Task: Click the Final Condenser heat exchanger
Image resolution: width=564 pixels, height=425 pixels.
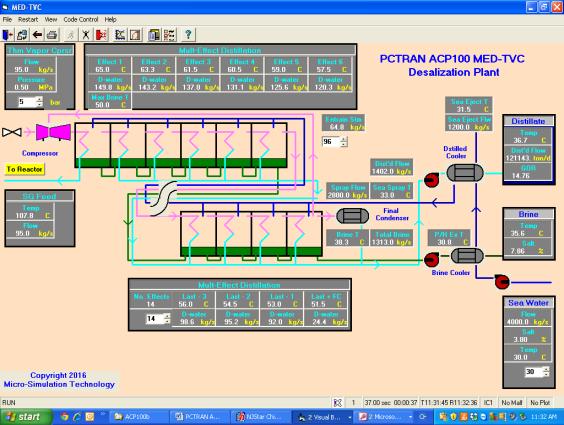Action: pos(352,216)
